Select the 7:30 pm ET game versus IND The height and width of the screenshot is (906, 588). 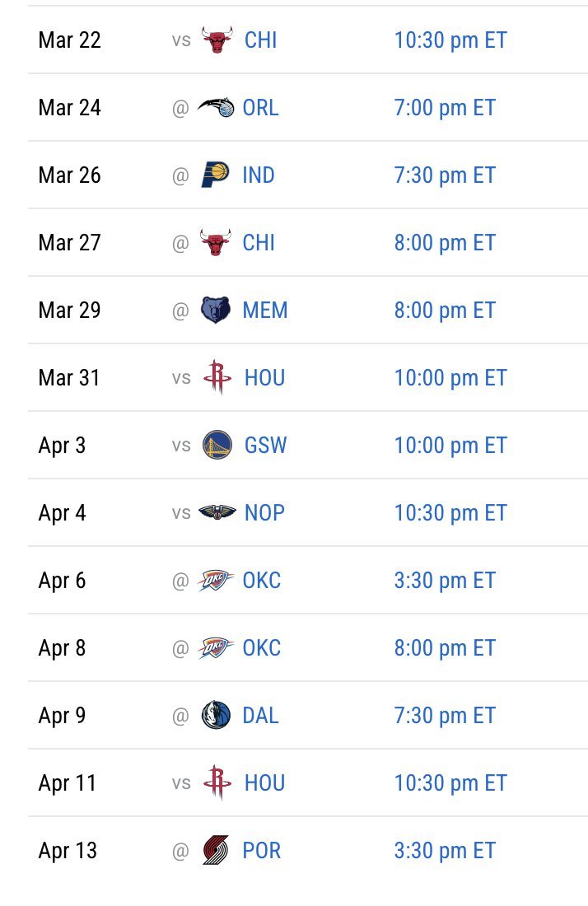(445, 175)
